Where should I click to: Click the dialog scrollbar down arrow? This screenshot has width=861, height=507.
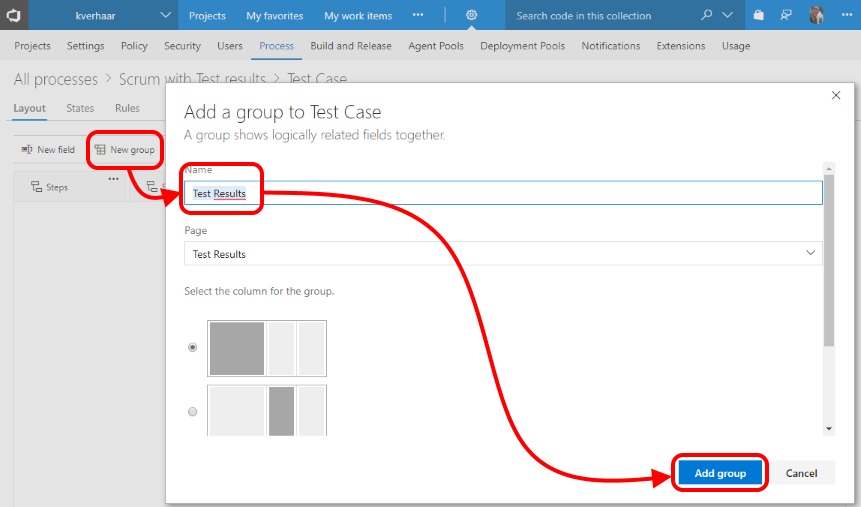pyautogui.click(x=829, y=429)
